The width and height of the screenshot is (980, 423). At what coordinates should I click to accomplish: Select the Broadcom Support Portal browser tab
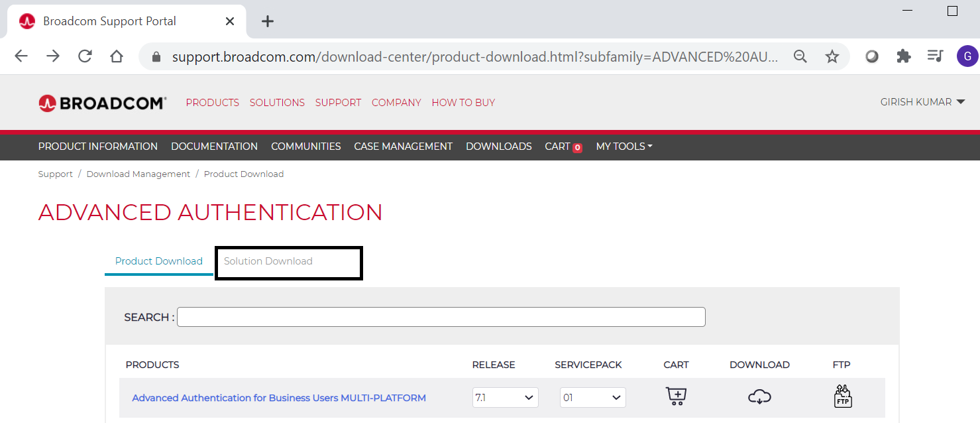pos(127,21)
